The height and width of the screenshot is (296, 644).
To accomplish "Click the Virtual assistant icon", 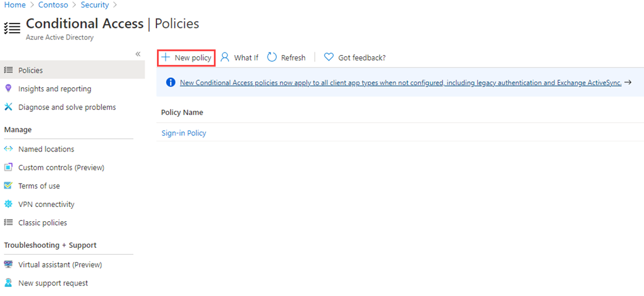I will point(8,264).
